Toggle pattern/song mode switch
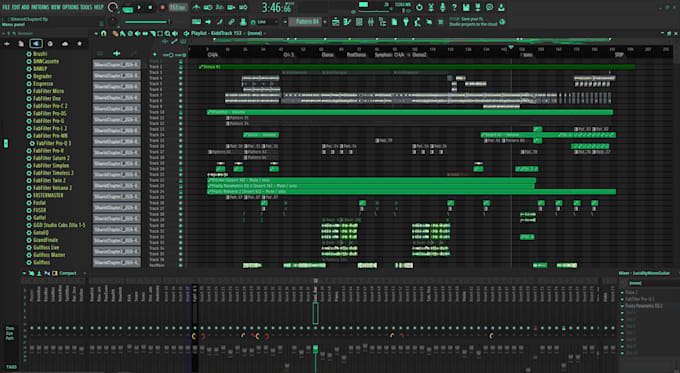The image size is (680, 373). click(128, 8)
